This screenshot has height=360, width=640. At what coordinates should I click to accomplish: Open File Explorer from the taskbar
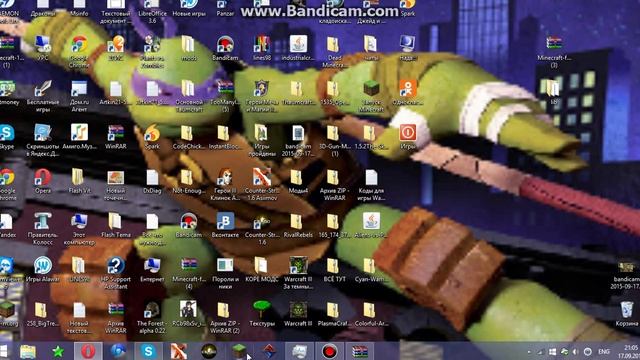[28, 351]
